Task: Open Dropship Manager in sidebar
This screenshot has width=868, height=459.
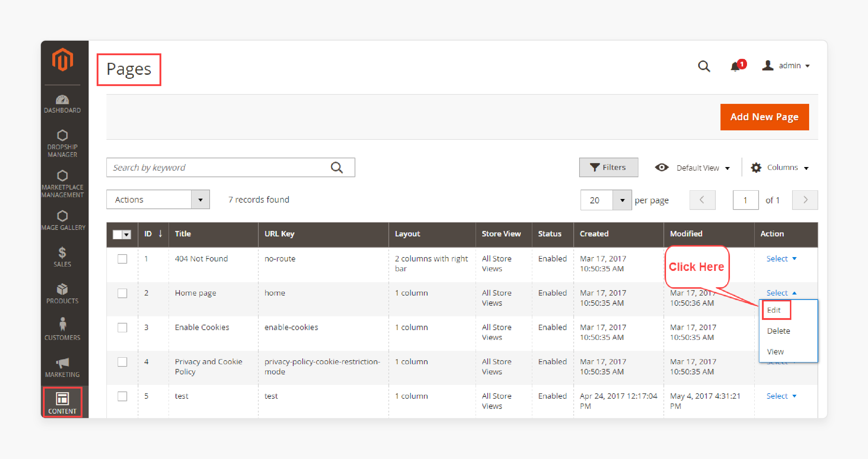Action: coord(62,143)
